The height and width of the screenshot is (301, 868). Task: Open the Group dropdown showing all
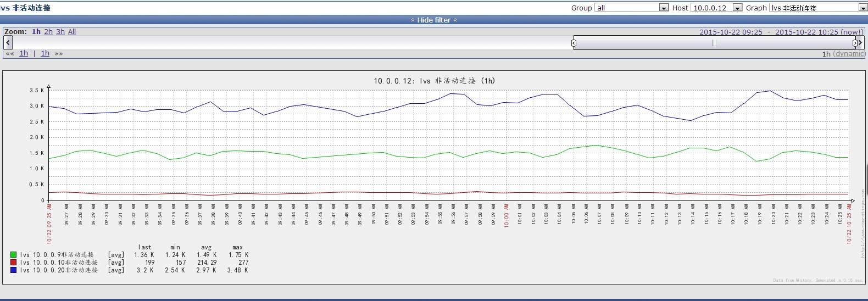point(631,8)
